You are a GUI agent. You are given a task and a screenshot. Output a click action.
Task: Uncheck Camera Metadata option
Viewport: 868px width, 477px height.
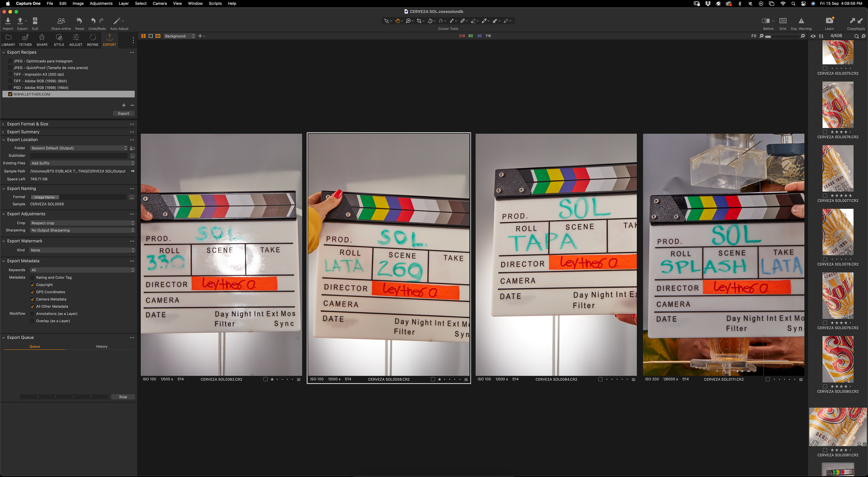32,299
